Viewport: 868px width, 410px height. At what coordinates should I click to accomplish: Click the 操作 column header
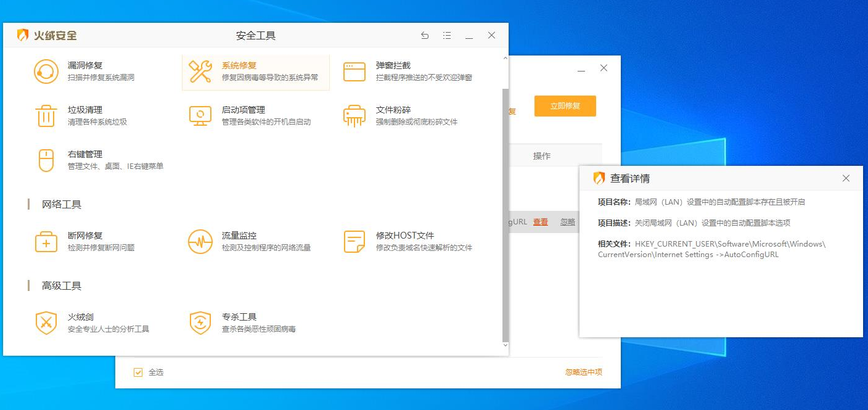tap(542, 156)
